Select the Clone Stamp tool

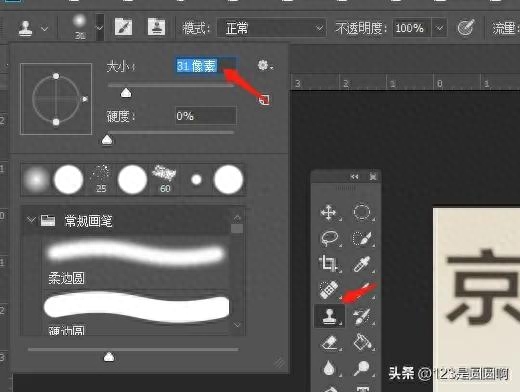point(329,315)
